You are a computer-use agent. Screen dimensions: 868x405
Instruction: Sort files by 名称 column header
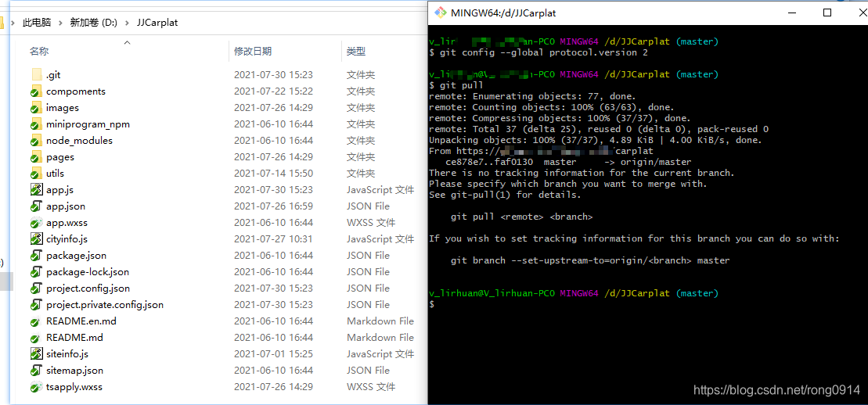[x=39, y=52]
